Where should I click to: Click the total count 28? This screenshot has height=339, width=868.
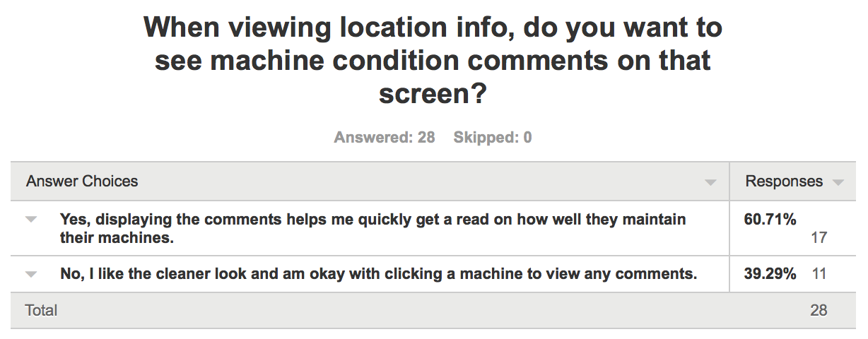point(819,310)
